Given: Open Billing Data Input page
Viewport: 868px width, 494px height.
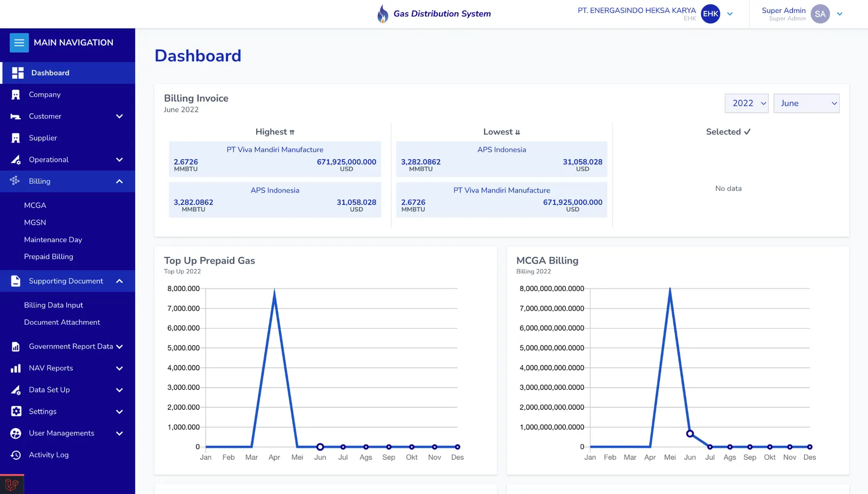Looking at the screenshot, I should pyautogui.click(x=54, y=305).
